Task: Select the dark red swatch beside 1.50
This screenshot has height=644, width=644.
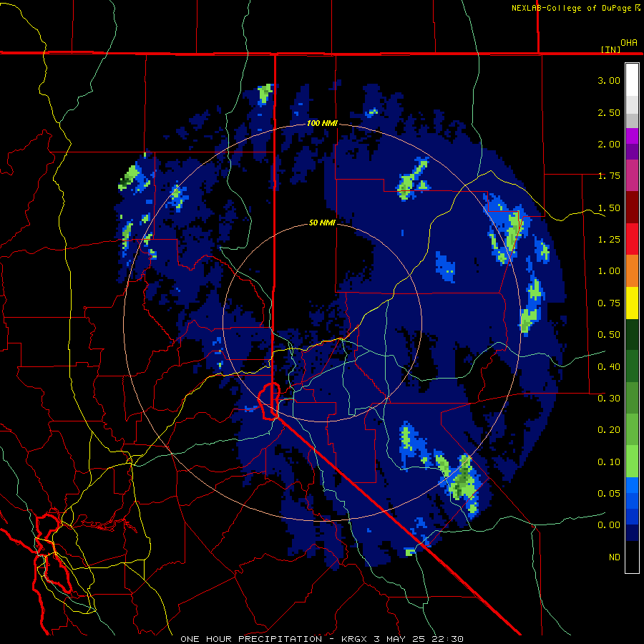Action: [x=632, y=208]
